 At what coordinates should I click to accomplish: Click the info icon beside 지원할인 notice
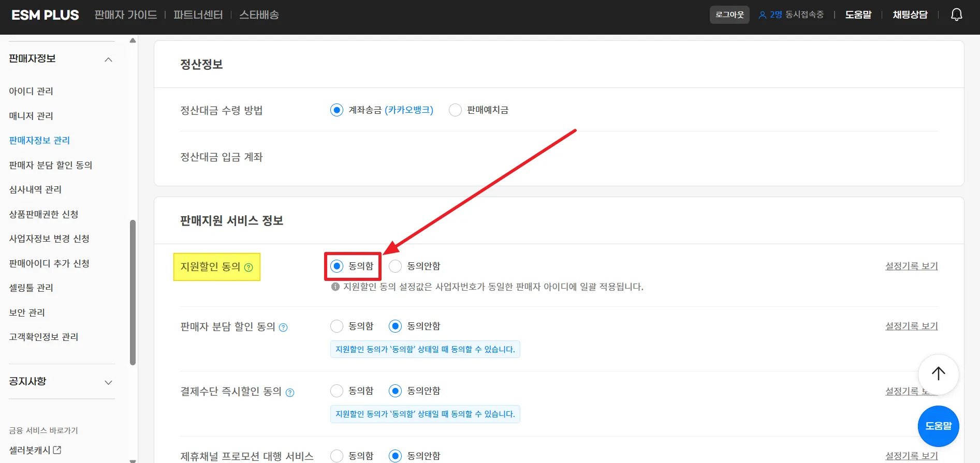pyautogui.click(x=335, y=287)
